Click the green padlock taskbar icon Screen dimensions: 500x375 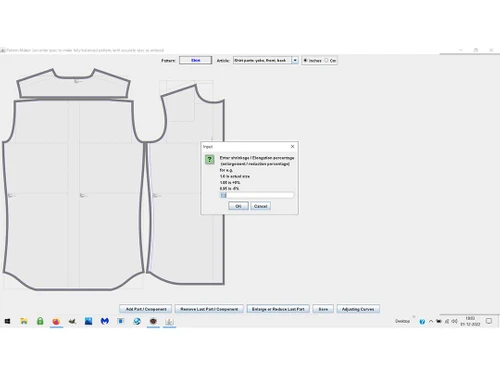tap(40, 321)
